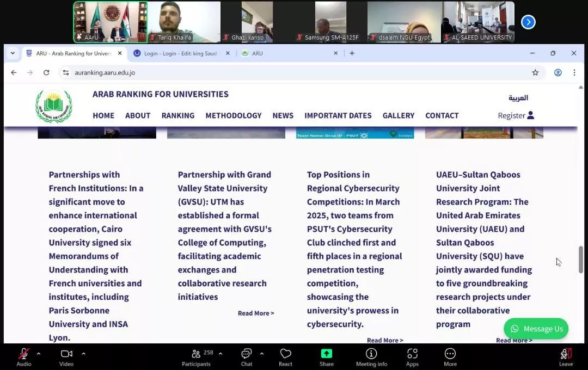Select the Ghazi kanso video thumbnail

pyautogui.click(x=257, y=22)
